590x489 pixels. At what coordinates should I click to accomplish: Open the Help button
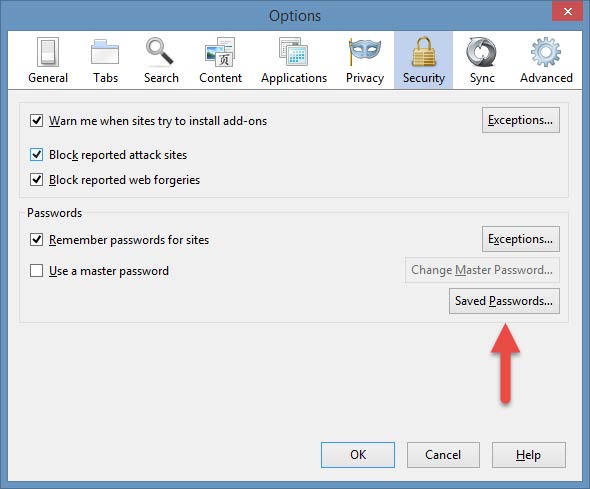coord(529,455)
